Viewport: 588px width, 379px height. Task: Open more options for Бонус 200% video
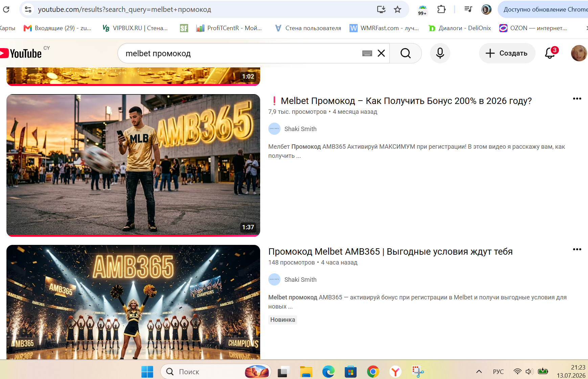[x=577, y=99]
